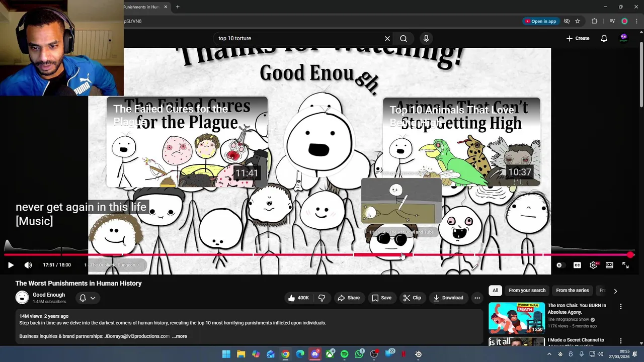Screen dimensions: 644x362
Task: Click the crossed-out eye icon in address bar
Action: coord(567,21)
